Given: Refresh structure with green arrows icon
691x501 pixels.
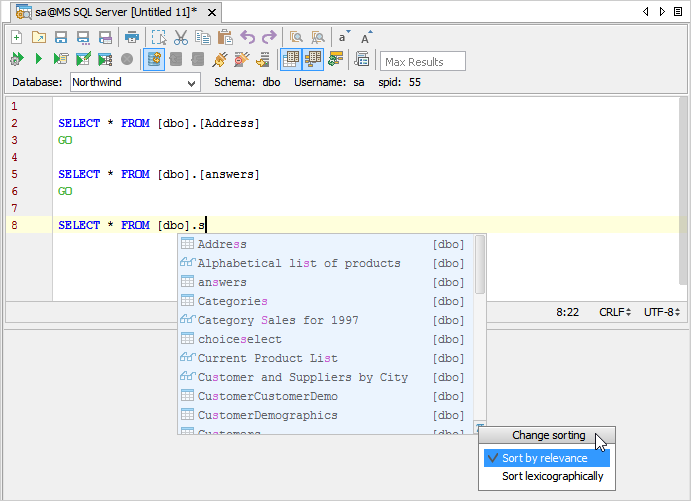Looking at the screenshot, I should click(x=336, y=59).
